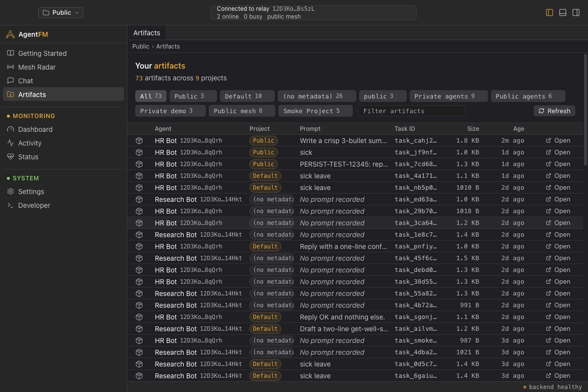Viewport: 588px width, 392px height.
Task: Open artifact task_ed63a via Open link
Action: tap(558, 199)
